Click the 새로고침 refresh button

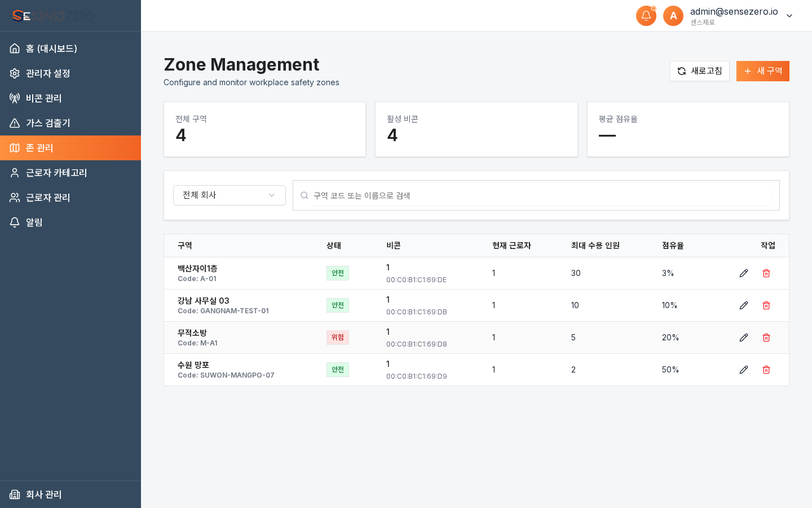pos(700,71)
